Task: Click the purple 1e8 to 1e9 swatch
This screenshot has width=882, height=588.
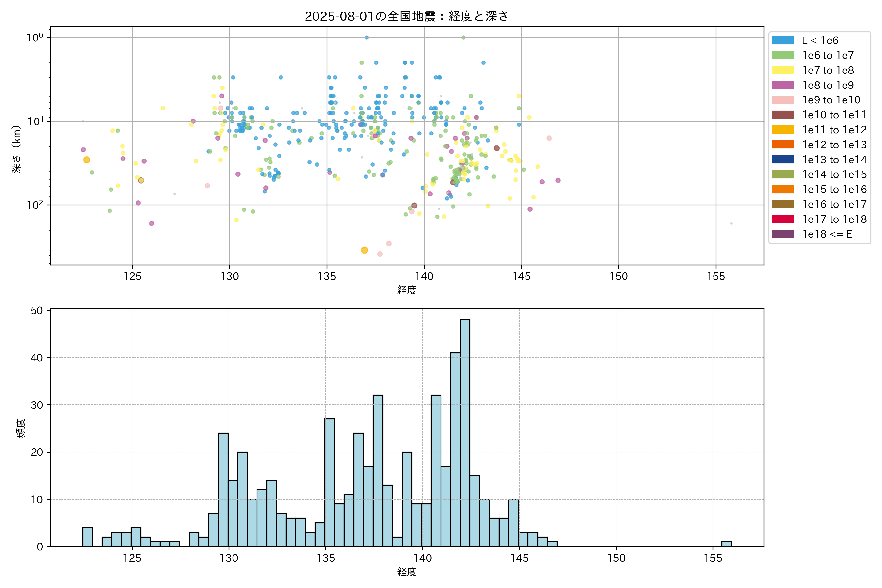Action: tap(783, 85)
